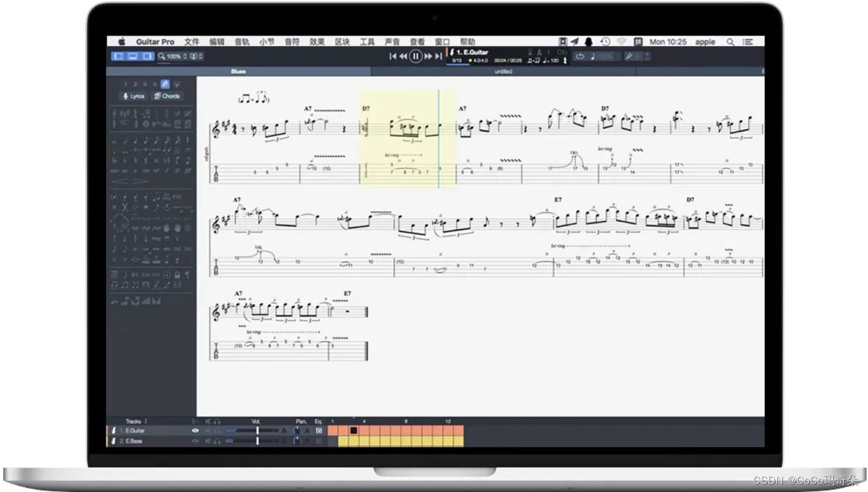Image resolution: width=868 pixels, height=492 pixels.
Task: Click the E.Bass track instrument icon
Action: pos(113,441)
